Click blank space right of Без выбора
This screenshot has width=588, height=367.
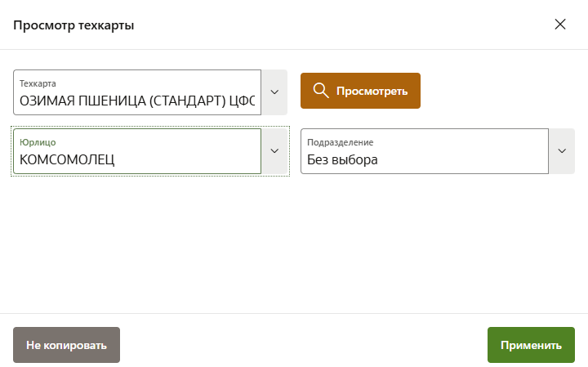pyautogui.click(x=465, y=159)
